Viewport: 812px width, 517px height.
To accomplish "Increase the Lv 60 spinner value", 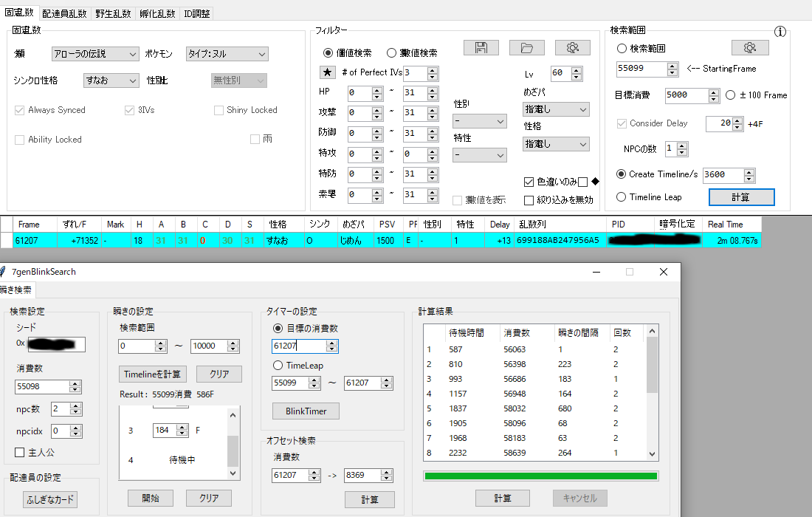I will (x=577, y=70).
